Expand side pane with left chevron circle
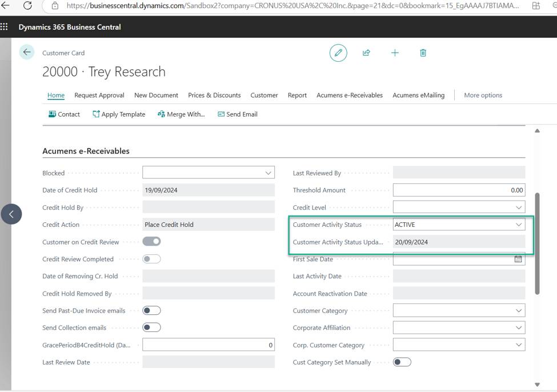Viewport: 557px width, 392px height. coord(11,214)
